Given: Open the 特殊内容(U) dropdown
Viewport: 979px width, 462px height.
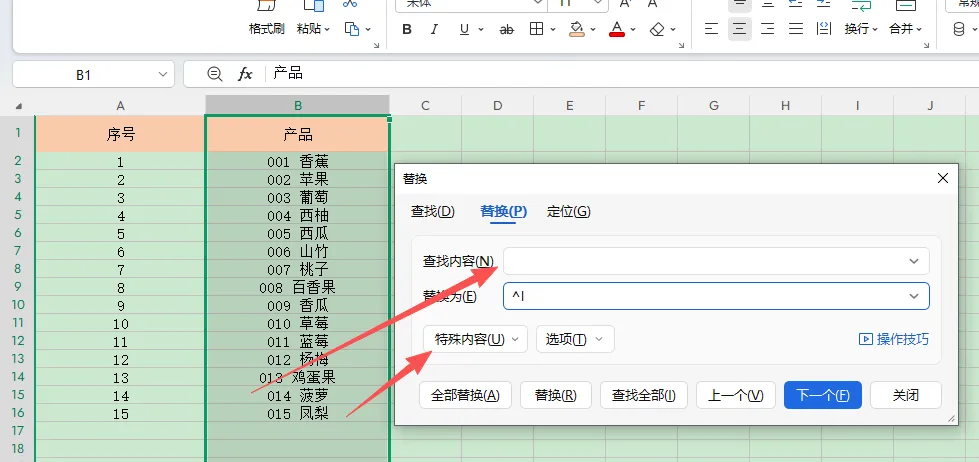Looking at the screenshot, I should pyautogui.click(x=476, y=339).
